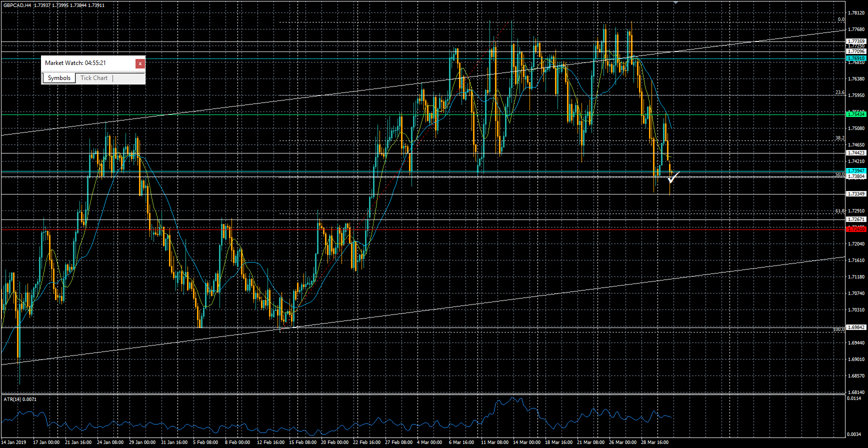This screenshot has width=868, height=448.
Task: Click the 1.78120 price axis tick
Action: pyautogui.click(x=857, y=13)
